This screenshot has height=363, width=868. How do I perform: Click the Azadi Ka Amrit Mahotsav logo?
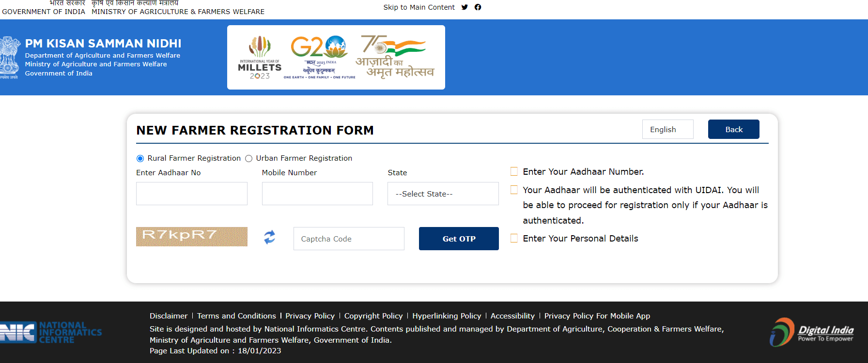395,57
